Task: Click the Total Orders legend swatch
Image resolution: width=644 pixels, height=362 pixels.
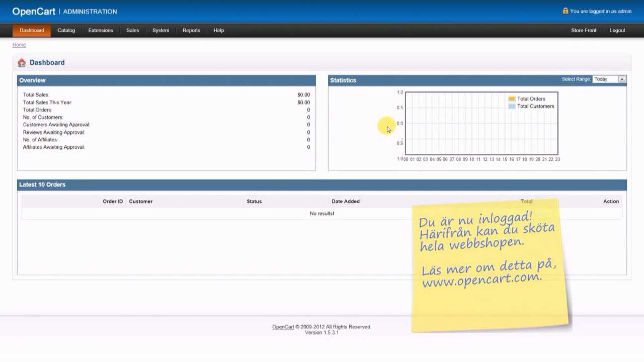Action: pyautogui.click(x=512, y=99)
